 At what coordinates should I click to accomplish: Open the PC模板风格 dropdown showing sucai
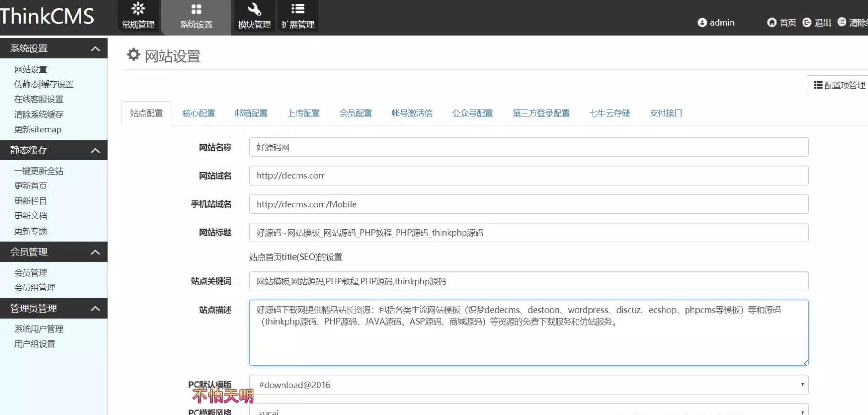coord(528,409)
